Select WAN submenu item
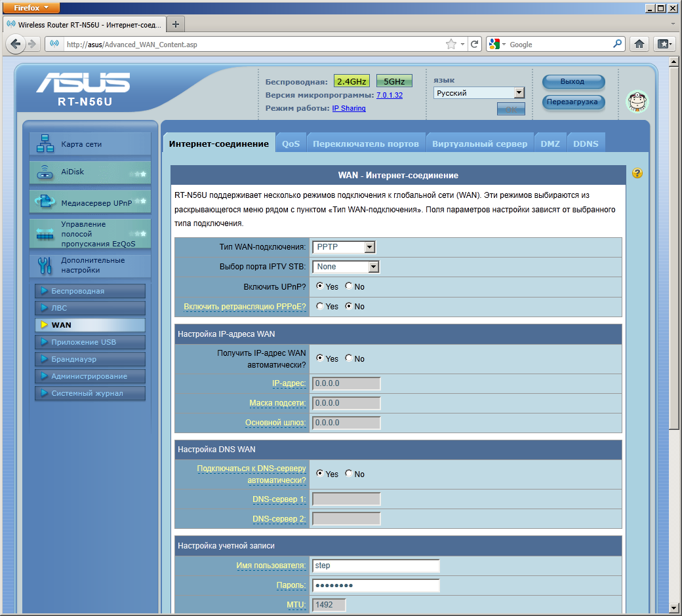The width and height of the screenshot is (682, 616). click(90, 325)
